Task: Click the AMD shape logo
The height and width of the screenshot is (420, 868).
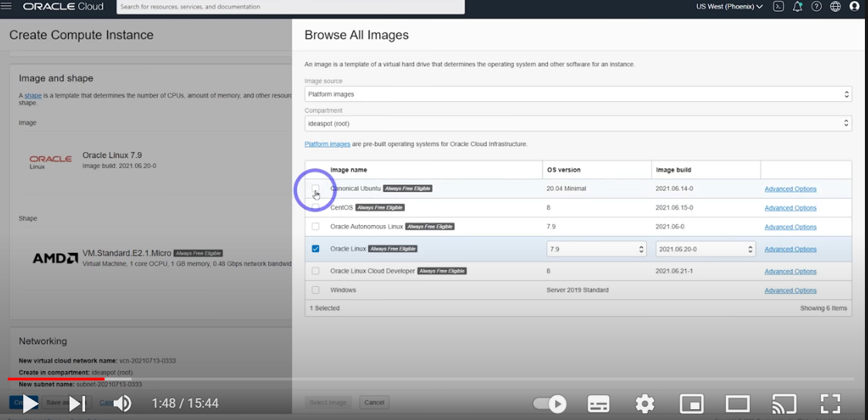Action: pyautogui.click(x=56, y=258)
